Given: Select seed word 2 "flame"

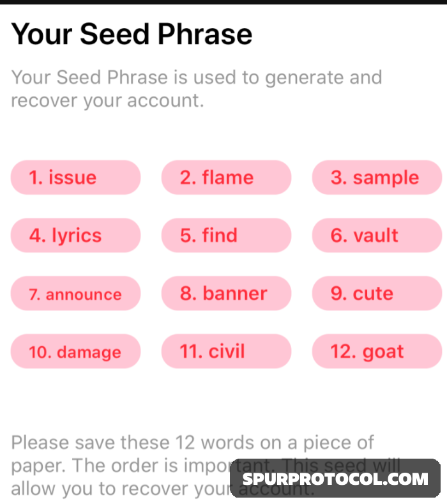Looking at the screenshot, I should tap(226, 178).
